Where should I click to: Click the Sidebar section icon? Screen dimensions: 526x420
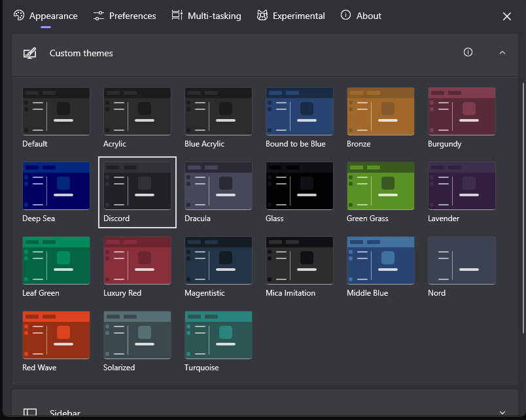pos(30,413)
